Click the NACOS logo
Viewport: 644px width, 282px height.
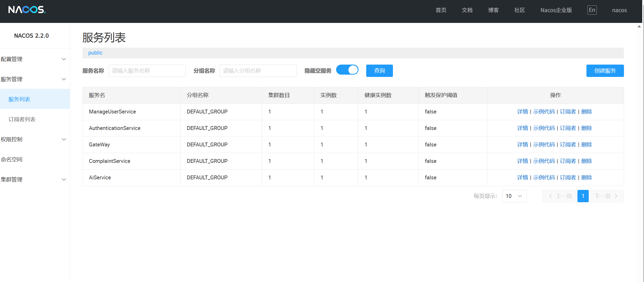point(27,10)
